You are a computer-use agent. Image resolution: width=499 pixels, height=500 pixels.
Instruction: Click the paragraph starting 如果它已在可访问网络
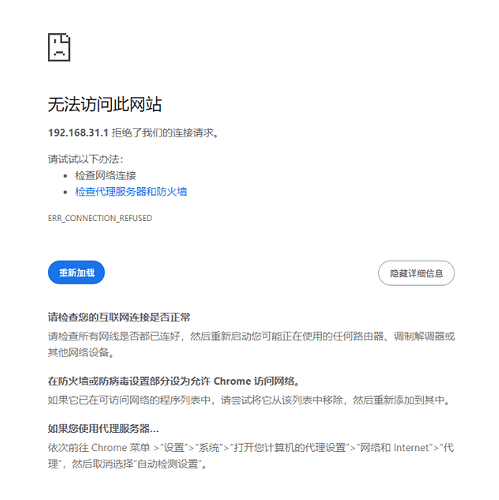tap(249, 400)
